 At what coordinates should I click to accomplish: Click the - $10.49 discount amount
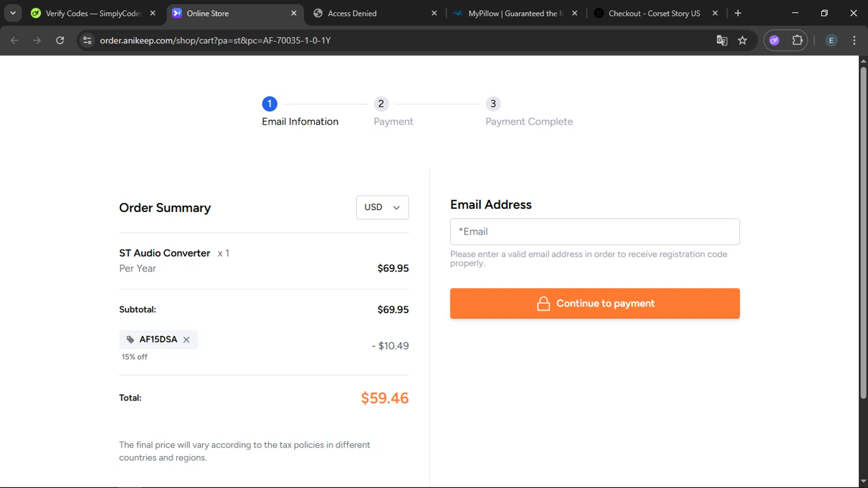point(390,346)
